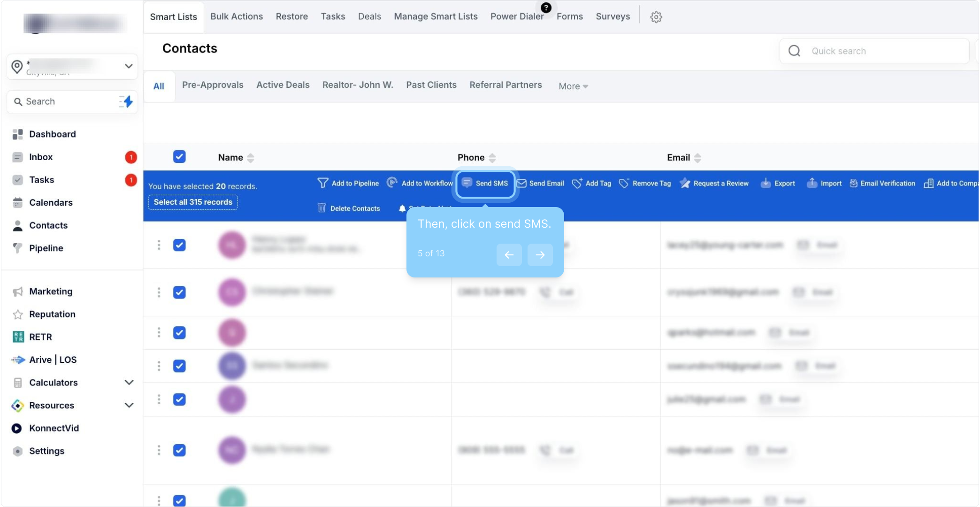
Task: Click the Send SMS icon
Action: tap(467, 183)
